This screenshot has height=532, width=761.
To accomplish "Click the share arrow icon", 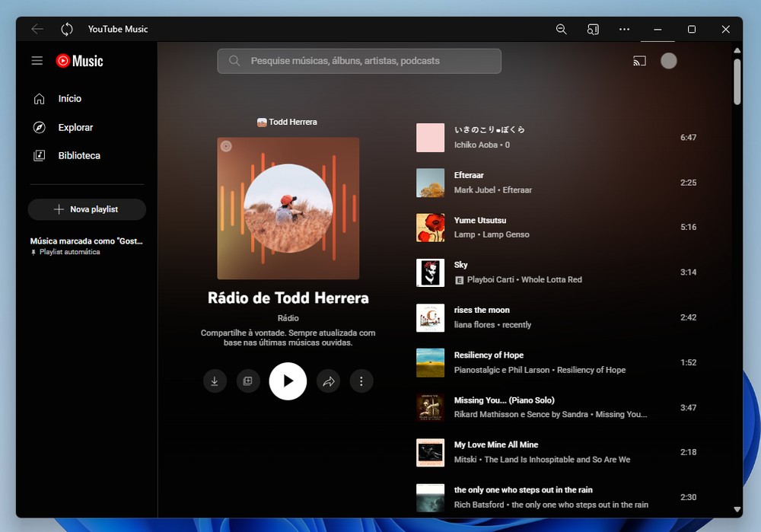I will tap(329, 381).
